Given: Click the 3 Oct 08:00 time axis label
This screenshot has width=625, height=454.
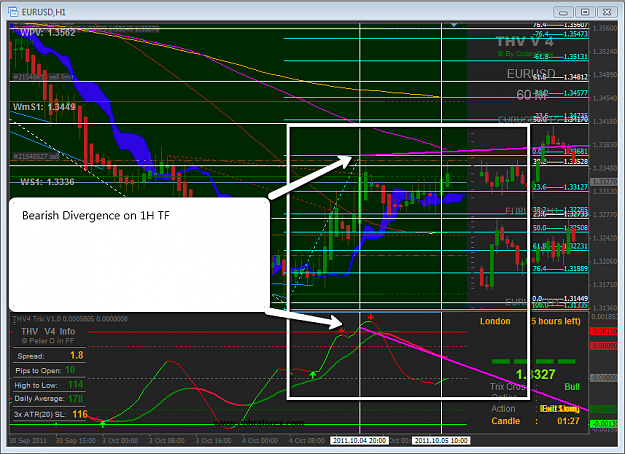Looking at the screenshot, I should click(x=167, y=440).
